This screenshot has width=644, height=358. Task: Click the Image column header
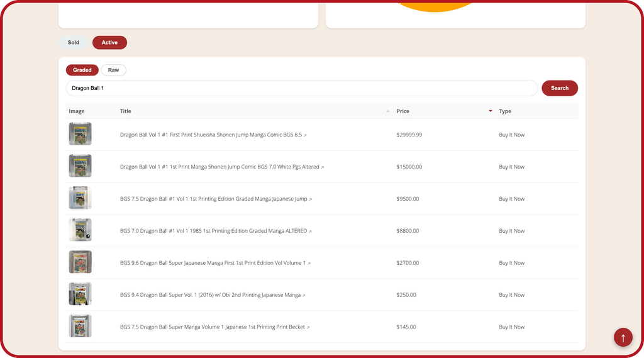point(77,111)
